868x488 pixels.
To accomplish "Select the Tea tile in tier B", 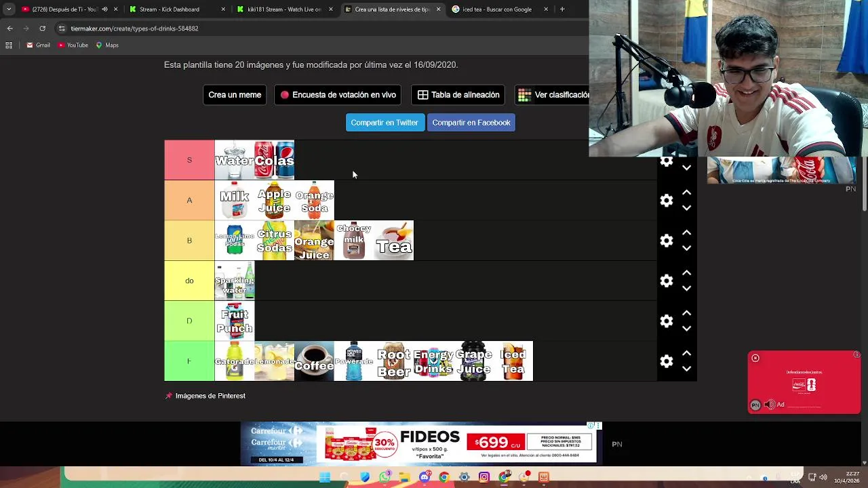I will 394,241.
